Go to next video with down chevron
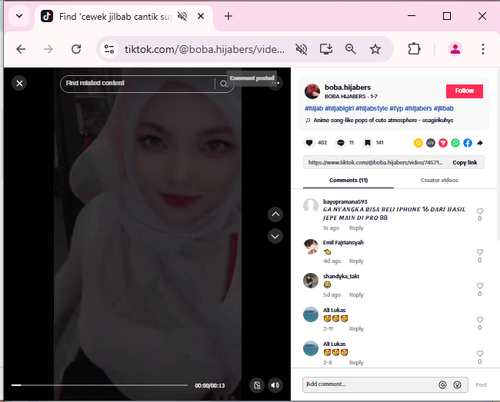The width and height of the screenshot is (500, 402). pyautogui.click(x=275, y=236)
